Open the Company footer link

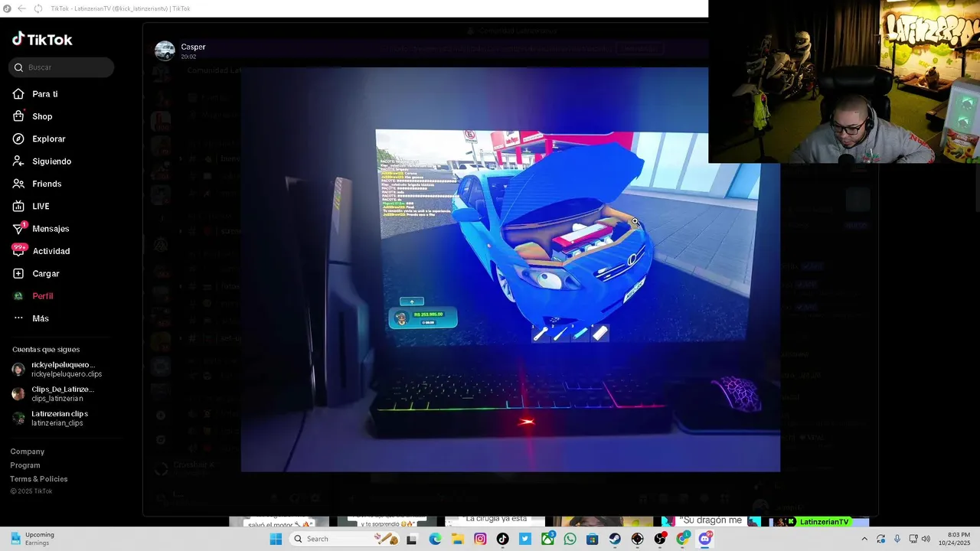(28, 452)
